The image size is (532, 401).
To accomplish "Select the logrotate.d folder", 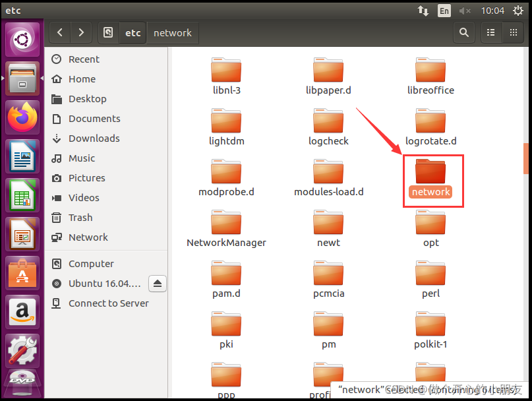I will (x=430, y=127).
